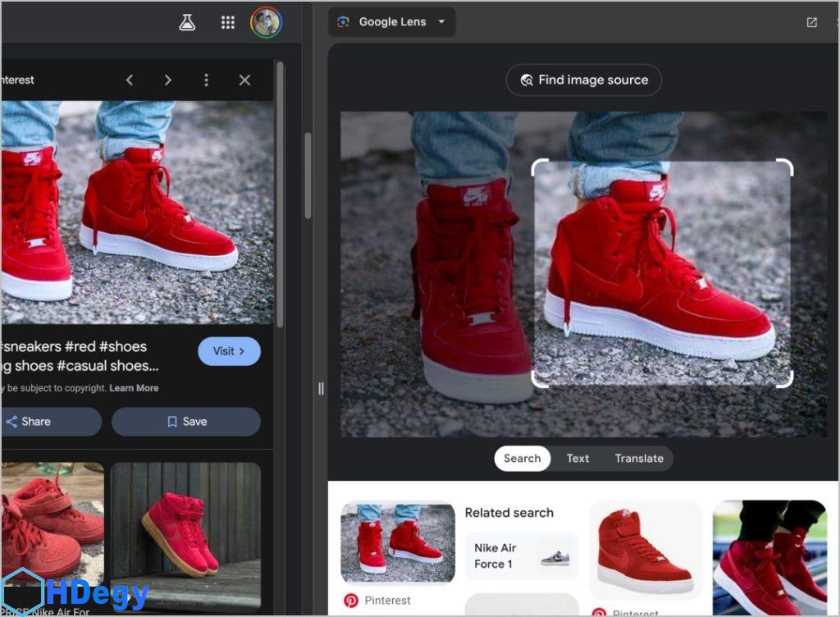Image resolution: width=840 pixels, height=617 pixels.
Task: Close the image preview panel
Action: tap(244, 80)
